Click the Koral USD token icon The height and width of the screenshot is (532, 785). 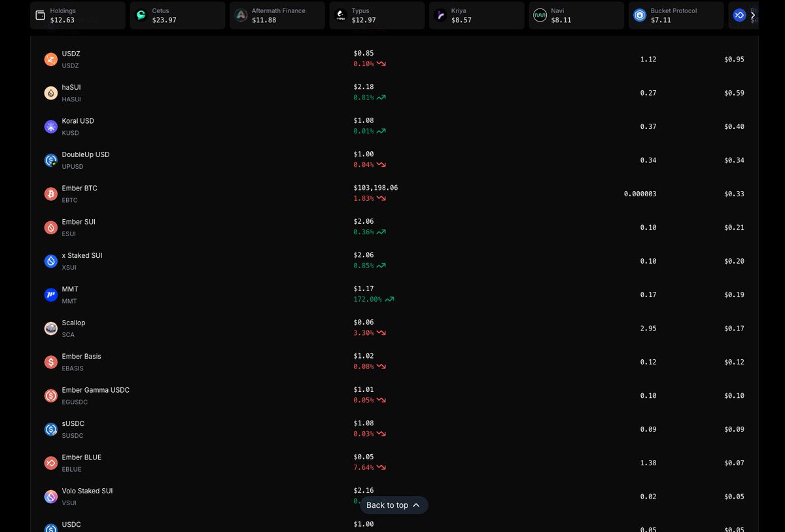[x=51, y=127]
